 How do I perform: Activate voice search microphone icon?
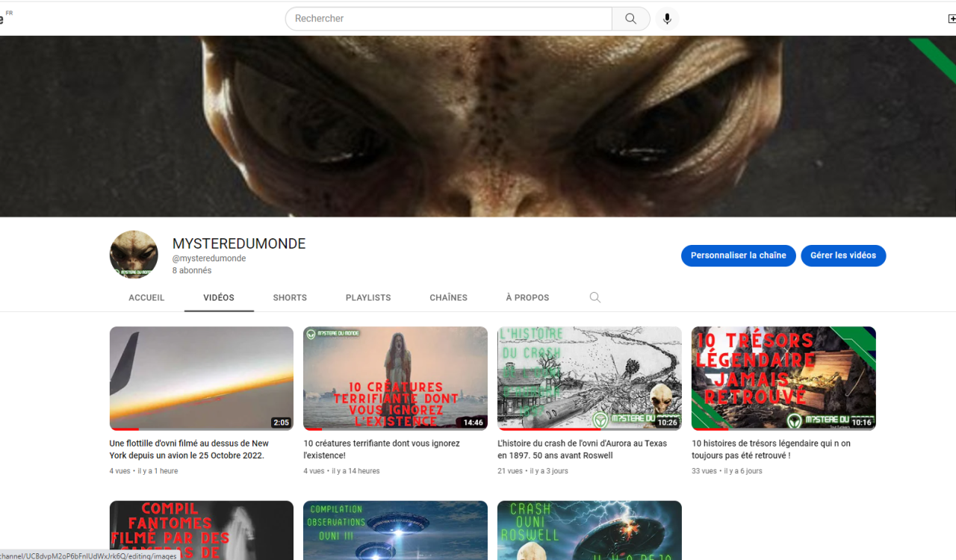pyautogui.click(x=668, y=19)
